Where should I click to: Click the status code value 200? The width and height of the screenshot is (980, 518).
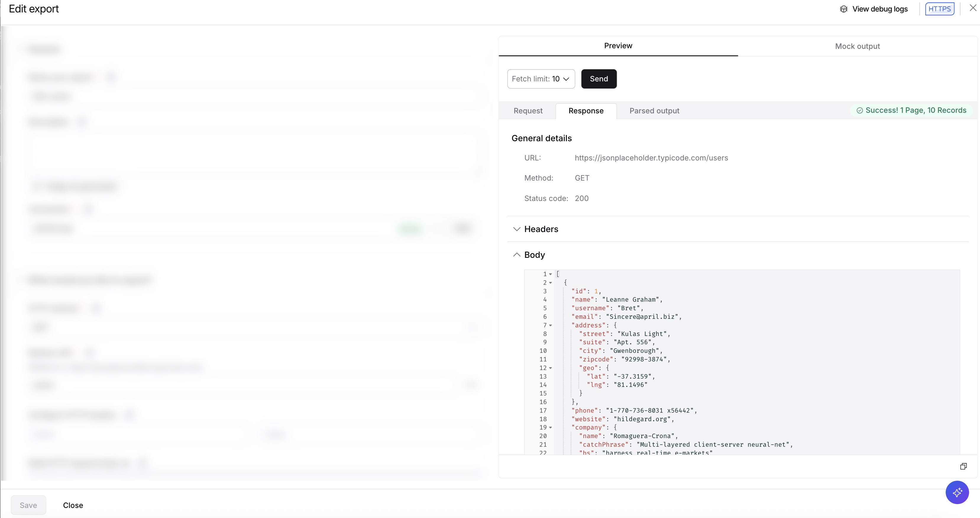point(581,198)
